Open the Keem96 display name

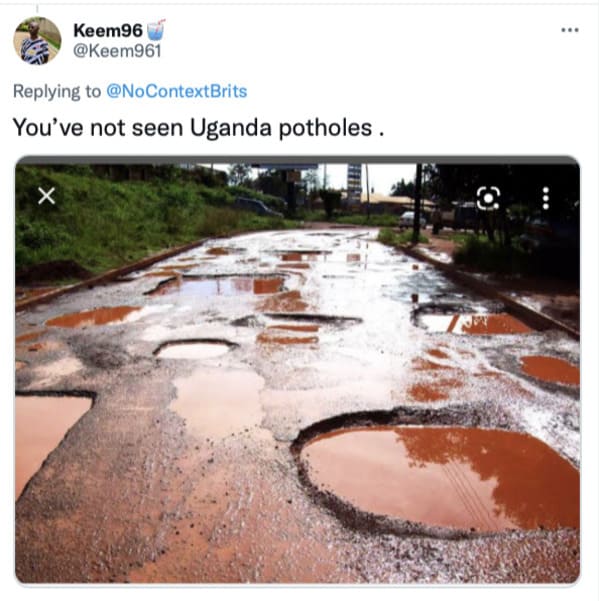click(x=108, y=30)
